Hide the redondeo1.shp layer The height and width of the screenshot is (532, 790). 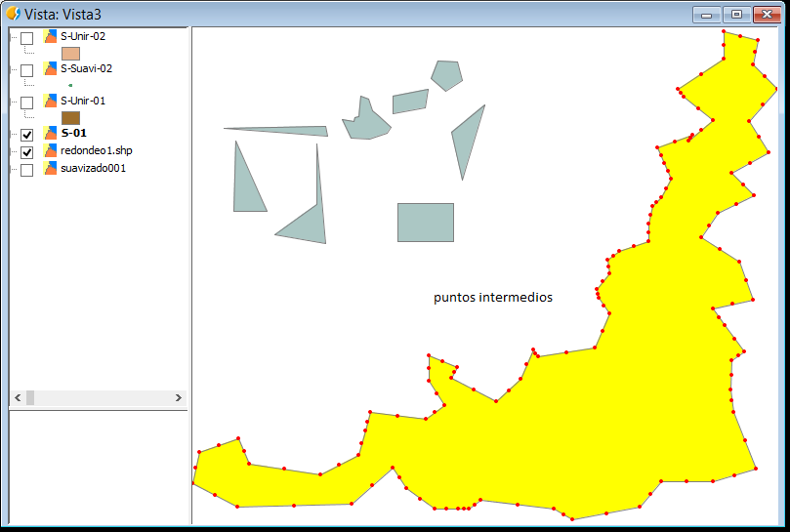(x=27, y=152)
